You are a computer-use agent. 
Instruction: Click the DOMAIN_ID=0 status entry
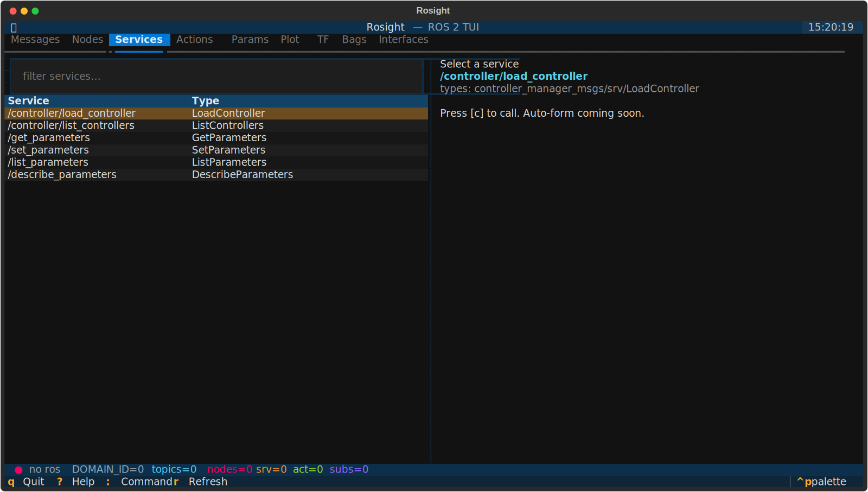point(108,470)
